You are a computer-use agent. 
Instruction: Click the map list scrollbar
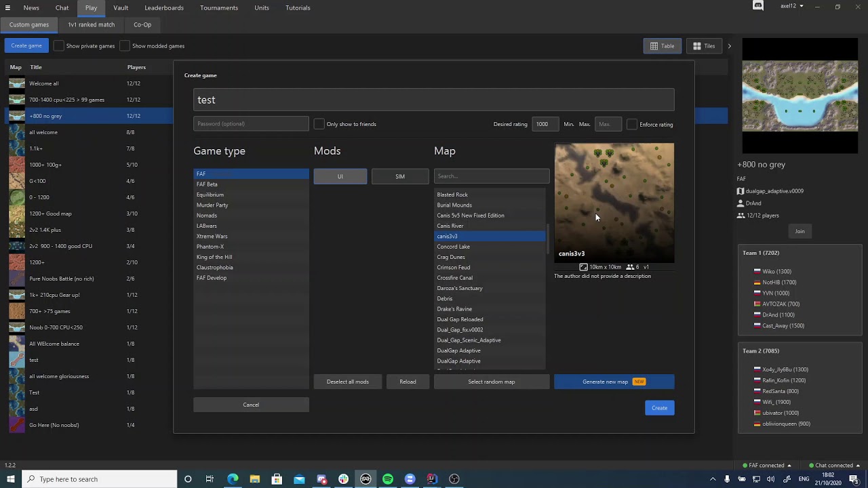[x=547, y=237]
